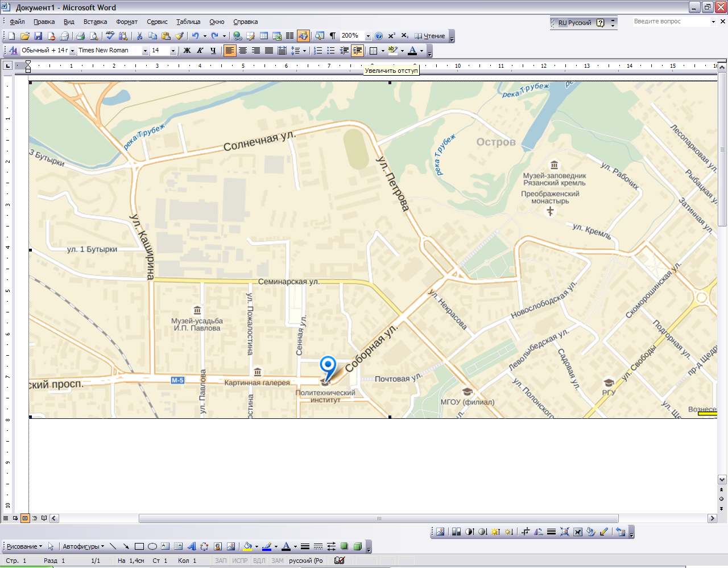Switch the RU Русский input language
The image size is (728, 568).
tap(574, 23)
